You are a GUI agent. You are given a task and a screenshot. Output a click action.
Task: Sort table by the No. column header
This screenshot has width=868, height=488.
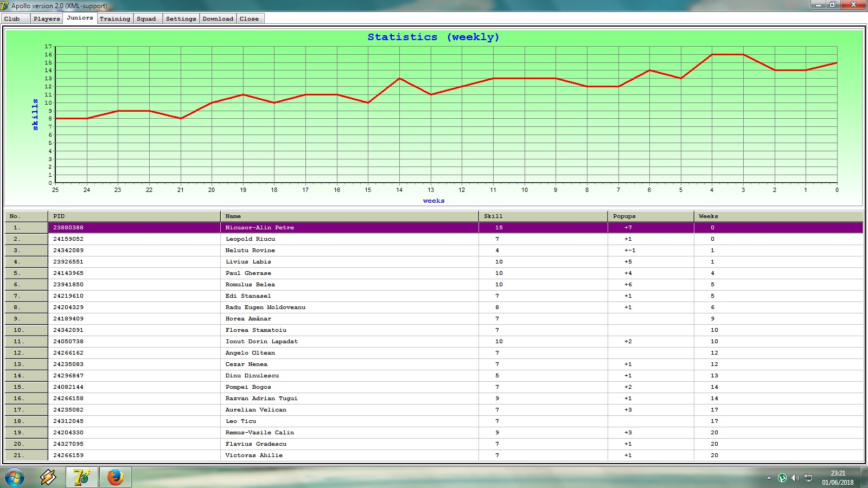click(x=26, y=216)
